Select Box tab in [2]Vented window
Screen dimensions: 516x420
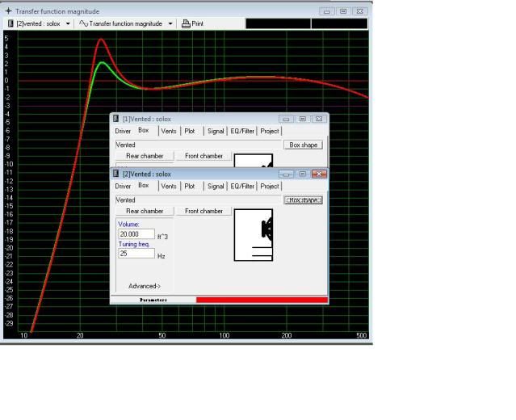pos(144,185)
